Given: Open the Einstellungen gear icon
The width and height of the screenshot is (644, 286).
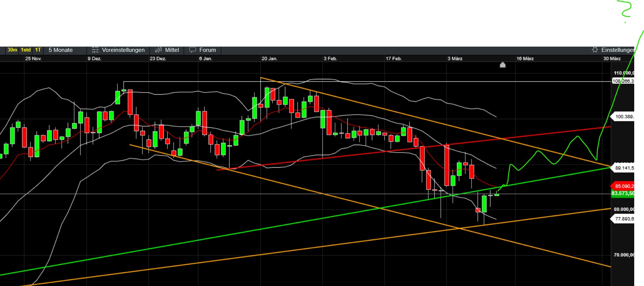Looking at the screenshot, I should pyautogui.click(x=595, y=50).
